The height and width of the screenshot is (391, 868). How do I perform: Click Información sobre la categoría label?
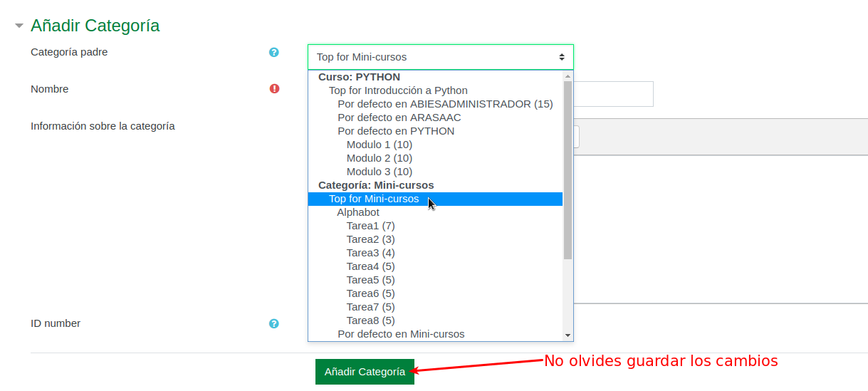pyautogui.click(x=103, y=126)
